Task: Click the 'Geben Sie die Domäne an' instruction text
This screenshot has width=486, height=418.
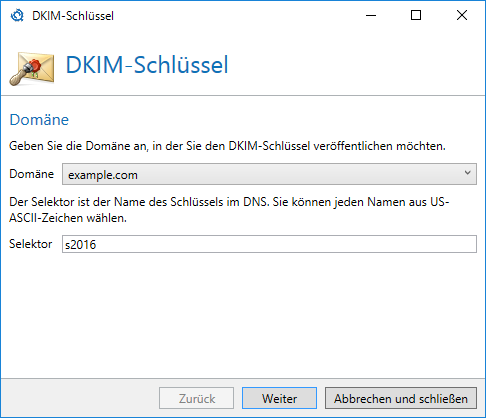Action: click(227, 146)
